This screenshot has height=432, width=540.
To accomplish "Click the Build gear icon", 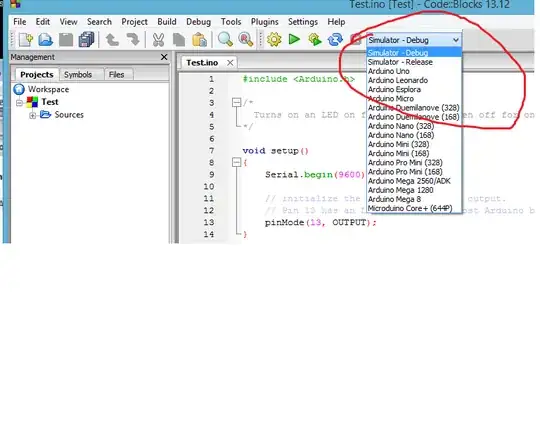I will click(274, 40).
